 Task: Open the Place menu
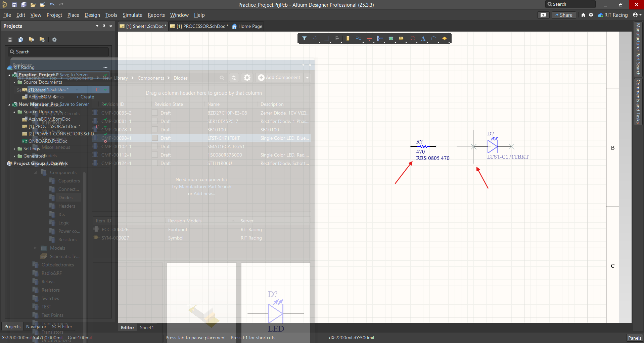[73, 15]
